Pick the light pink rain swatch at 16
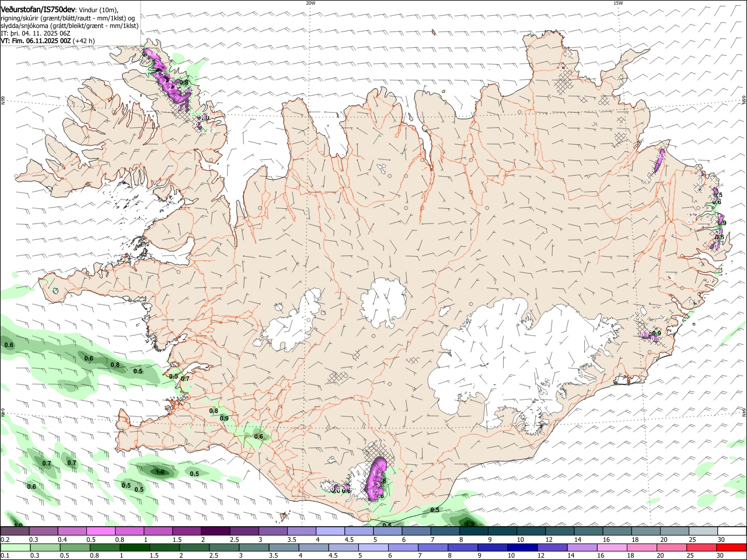Image resolution: width=747 pixels, height=560 pixels. (612, 548)
